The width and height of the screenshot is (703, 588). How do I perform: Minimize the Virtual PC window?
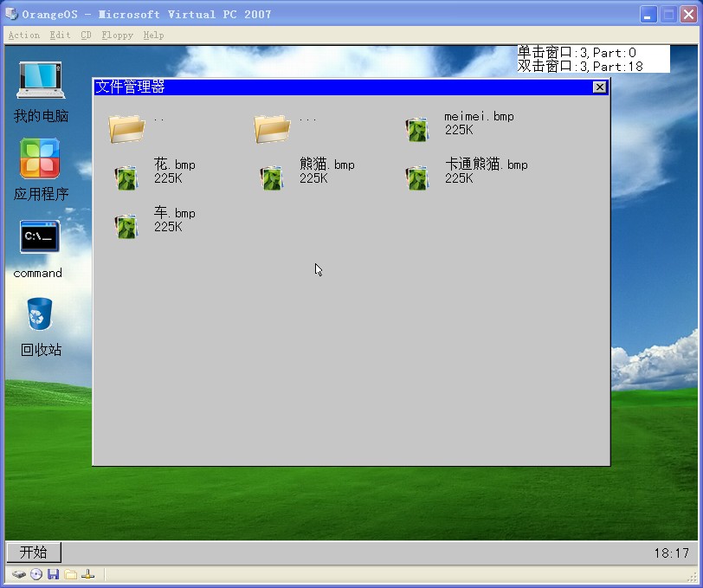(648, 15)
